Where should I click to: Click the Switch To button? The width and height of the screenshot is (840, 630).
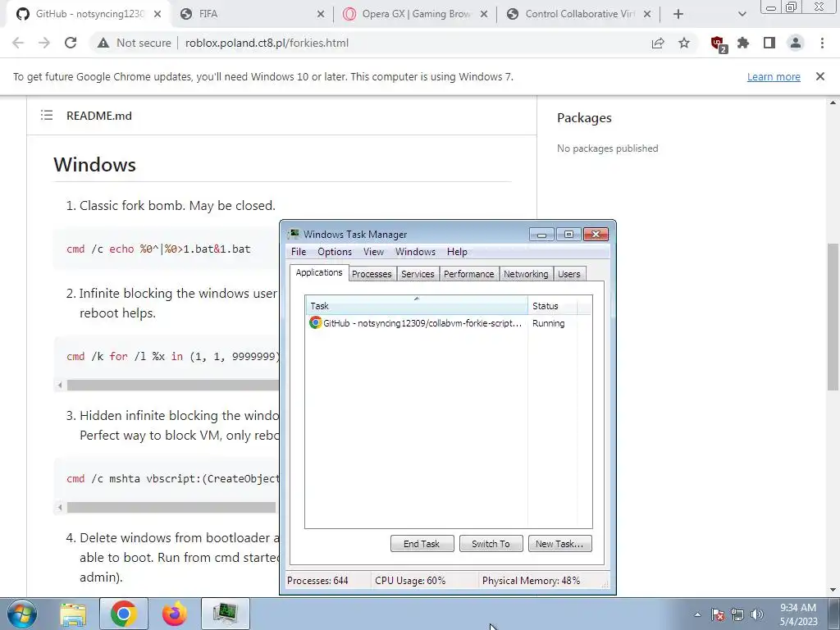pyautogui.click(x=491, y=544)
